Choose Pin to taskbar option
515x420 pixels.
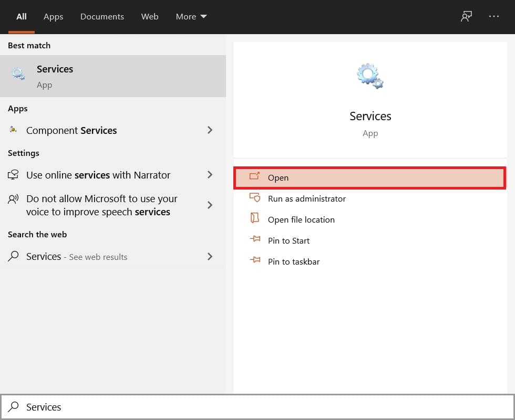pyautogui.click(x=293, y=261)
